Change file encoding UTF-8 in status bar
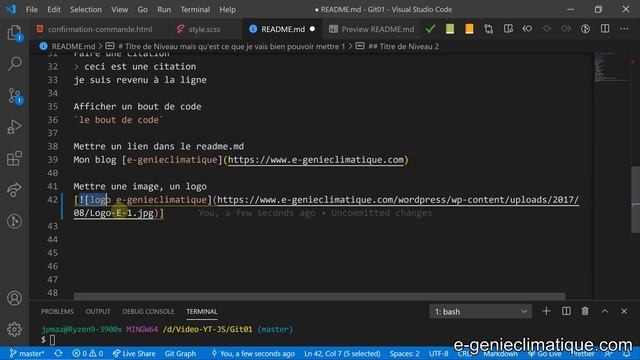 (438, 353)
